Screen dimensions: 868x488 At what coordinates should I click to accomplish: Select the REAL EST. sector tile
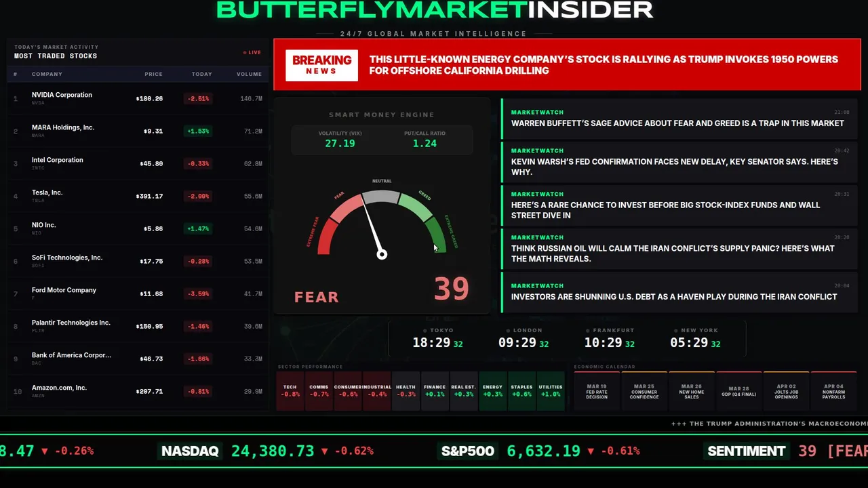tap(464, 391)
